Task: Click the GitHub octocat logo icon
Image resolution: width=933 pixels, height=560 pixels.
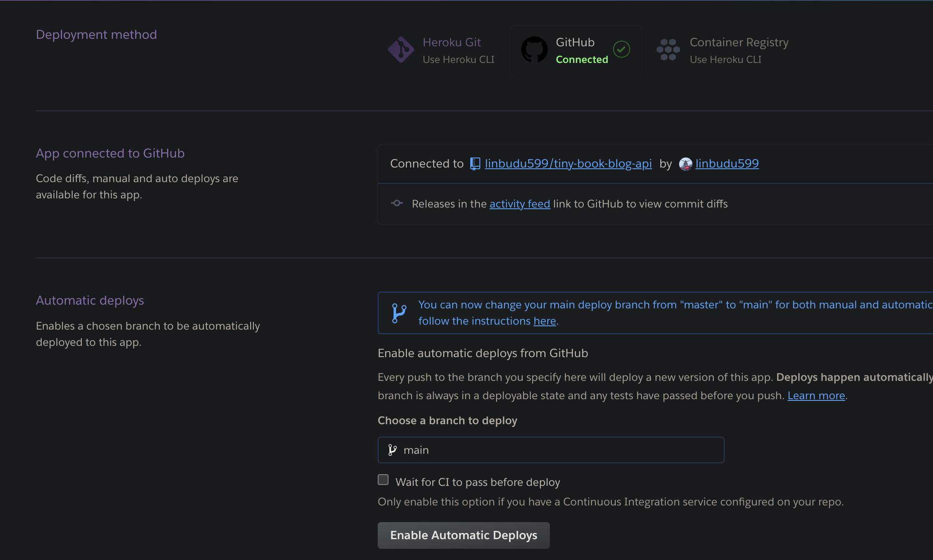Action: click(x=534, y=50)
